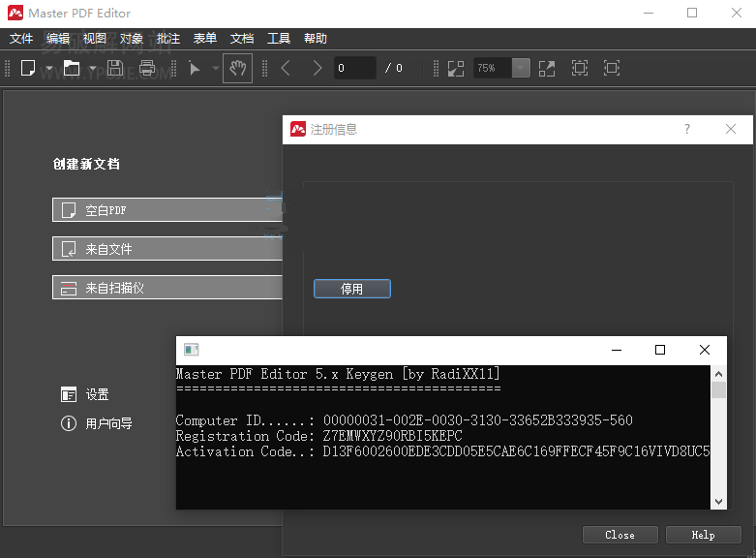
Task: Close the 注册信息 dialog
Action: pos(731,129)
